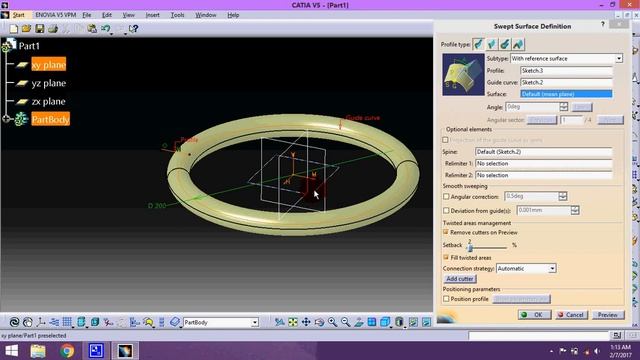Screen dimensions: 640x360
Task: Open the Start menu in the menu bar
Action: pos(18,15)
